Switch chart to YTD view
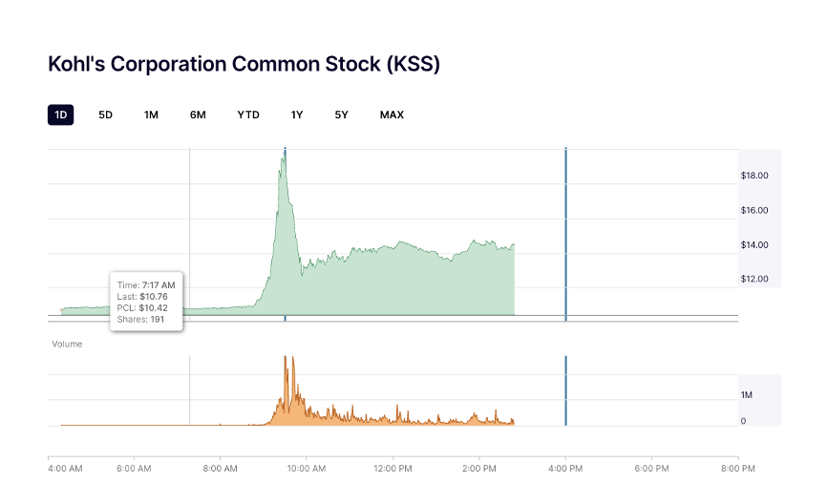 248,115
